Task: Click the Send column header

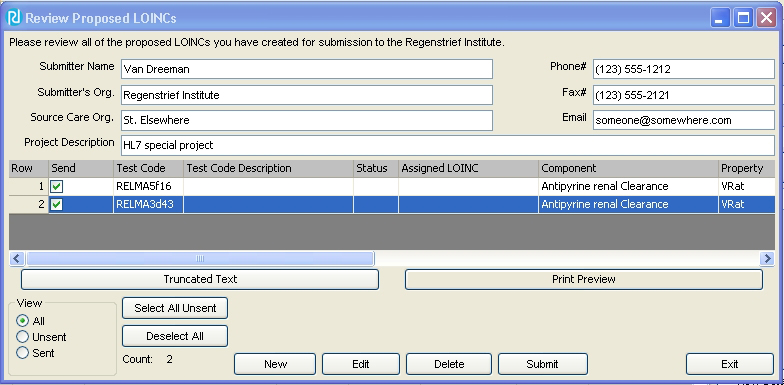Action: [81, 168]
